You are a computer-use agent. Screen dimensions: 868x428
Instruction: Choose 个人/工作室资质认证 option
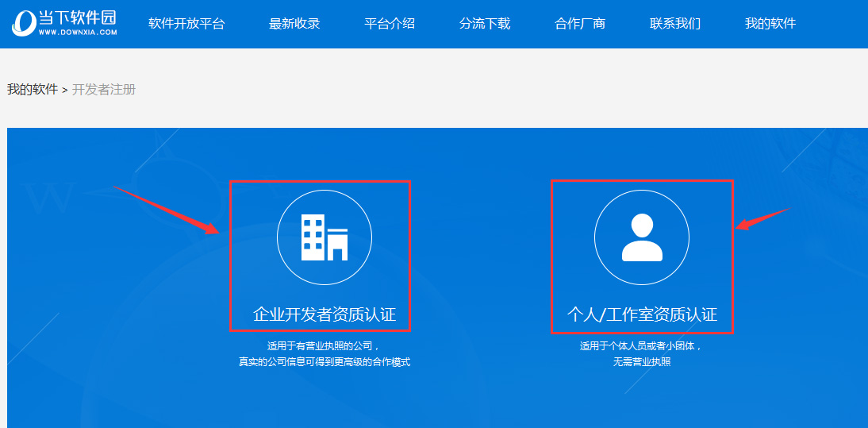pyautogui.click(x=642, y=314)
